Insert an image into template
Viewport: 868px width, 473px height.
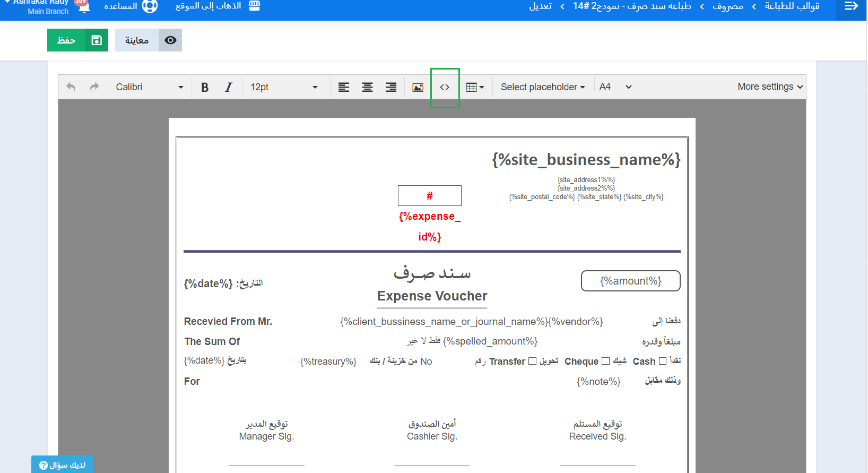click(418, 87)
